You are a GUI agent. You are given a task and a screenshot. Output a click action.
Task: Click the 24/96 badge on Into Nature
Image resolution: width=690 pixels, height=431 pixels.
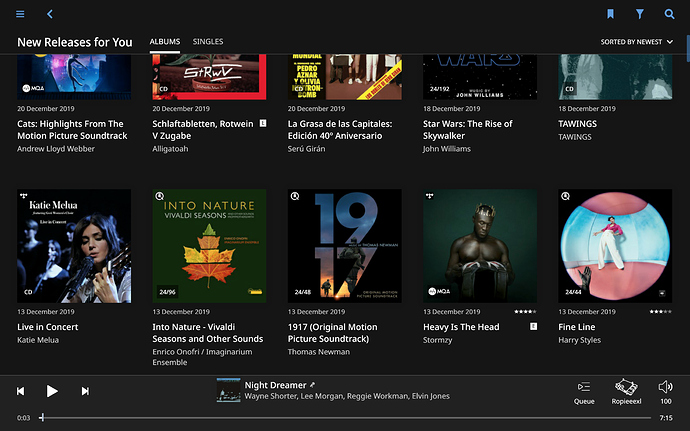(x=167, y=291)
